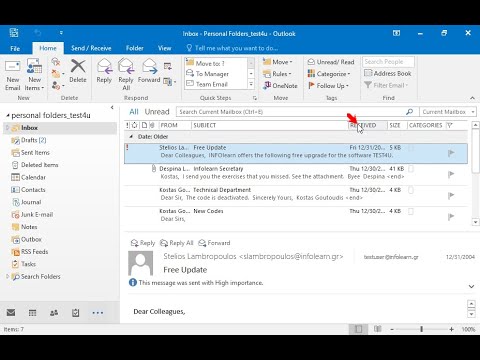Flag the 'Technical Department' message
480x360 pixels.
pos(451,196)
